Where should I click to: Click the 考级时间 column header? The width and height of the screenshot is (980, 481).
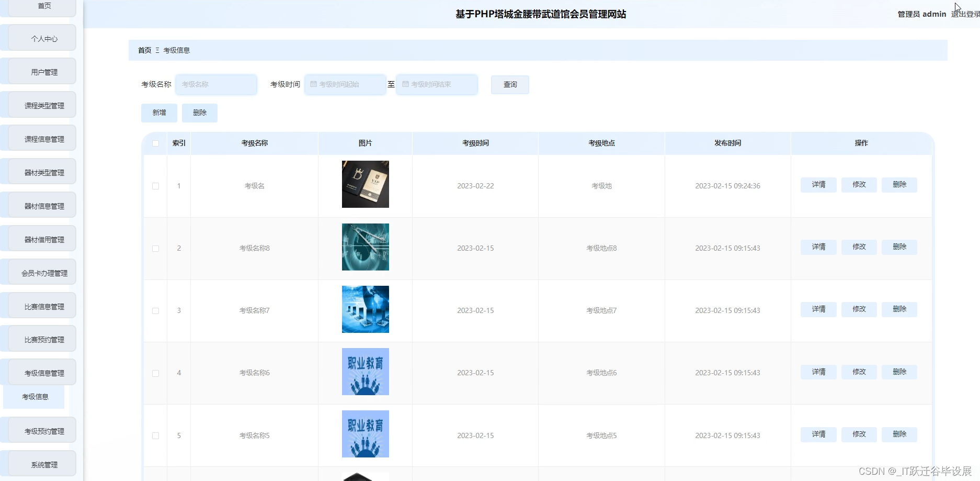coord(475,143)
